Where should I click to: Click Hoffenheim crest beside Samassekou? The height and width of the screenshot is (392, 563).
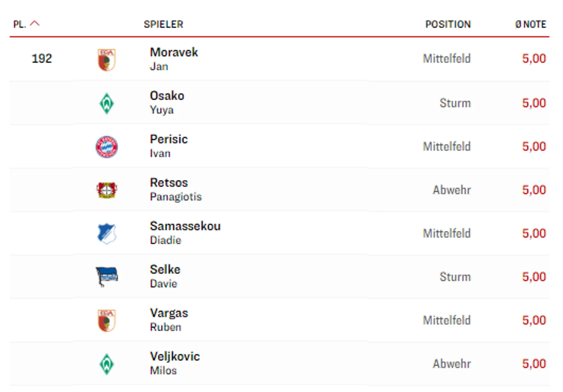tap(107, 234)
